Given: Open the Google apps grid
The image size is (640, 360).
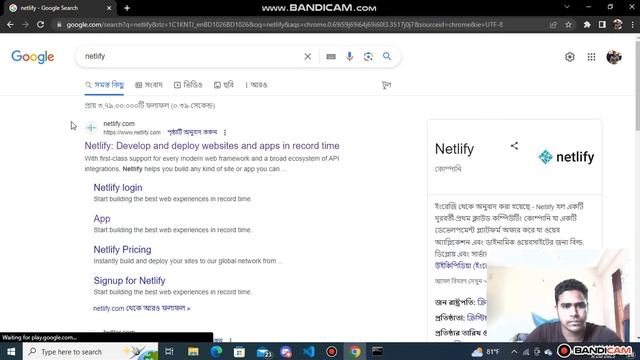Looking at the screenshot, I should coord(591,57).
